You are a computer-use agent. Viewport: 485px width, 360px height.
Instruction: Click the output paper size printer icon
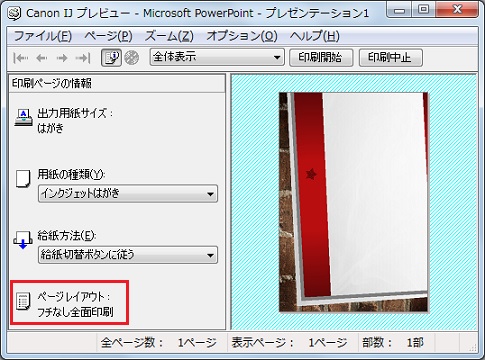click(23, 118)
